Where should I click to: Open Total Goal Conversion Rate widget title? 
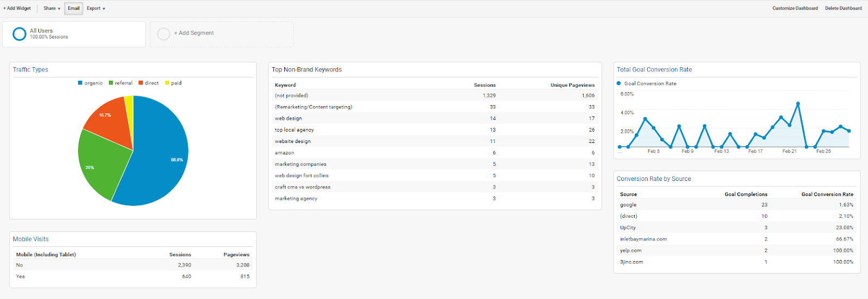654,69
